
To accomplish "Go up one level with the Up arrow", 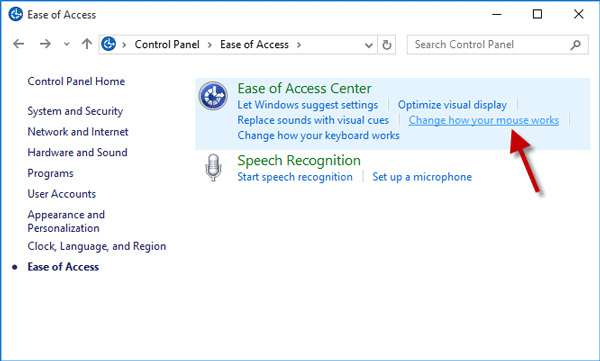I will tap(87, 44).
